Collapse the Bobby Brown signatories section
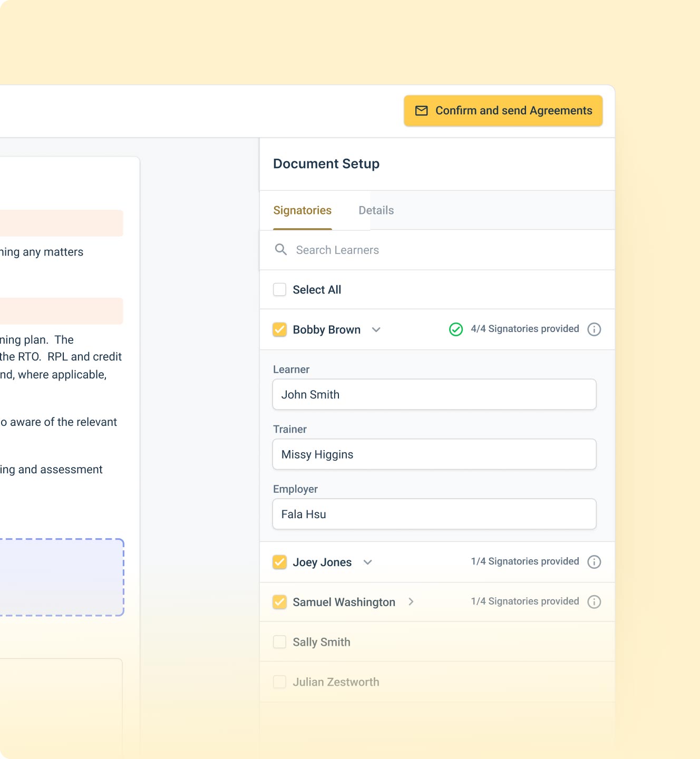This screenshot has width=700, height=759. (376, 330)
